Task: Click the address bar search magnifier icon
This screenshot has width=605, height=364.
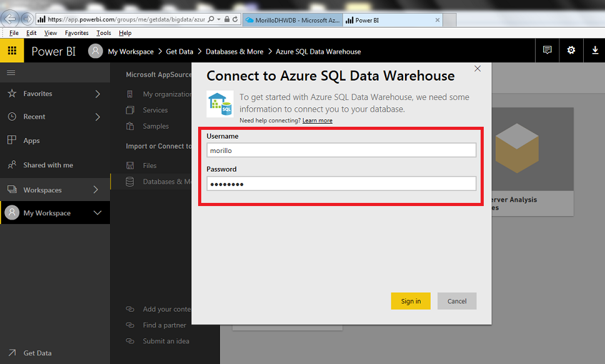Action: click(211, 19)
